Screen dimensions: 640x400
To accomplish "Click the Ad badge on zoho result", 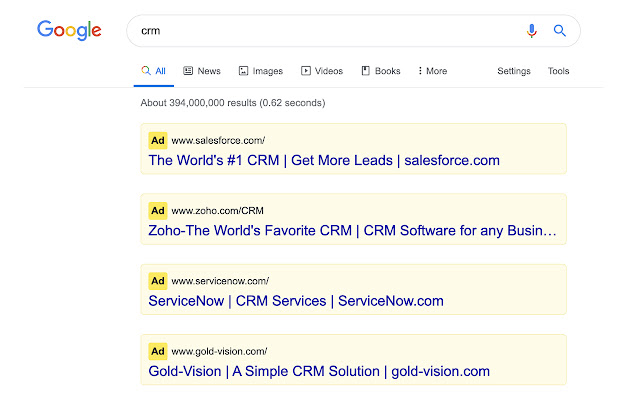I will (x=158, y=211).
